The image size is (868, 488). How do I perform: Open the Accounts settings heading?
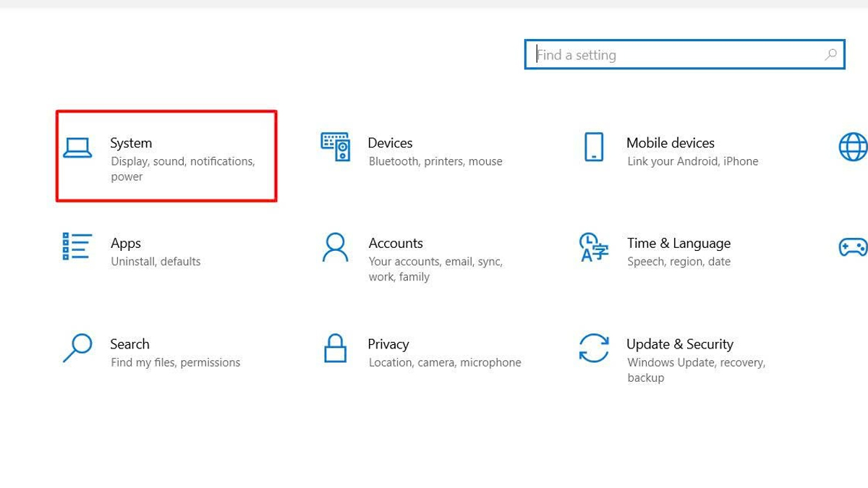click(396, 244)
